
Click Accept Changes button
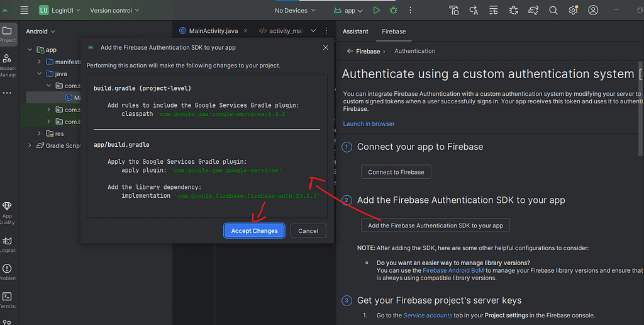(254, 231)
